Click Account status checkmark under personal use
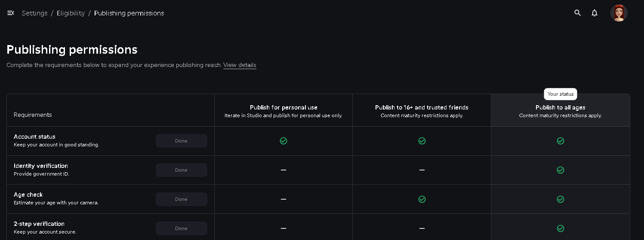This screenshot has width=644, height=240. [283, 141]
